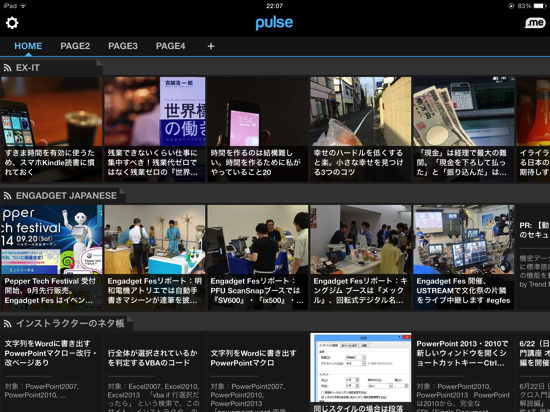Viewport: 550px width, 412px height.
Task: Click the RSS icon beside ENGADGET JAPANESE
Action: tap(7, 196)
